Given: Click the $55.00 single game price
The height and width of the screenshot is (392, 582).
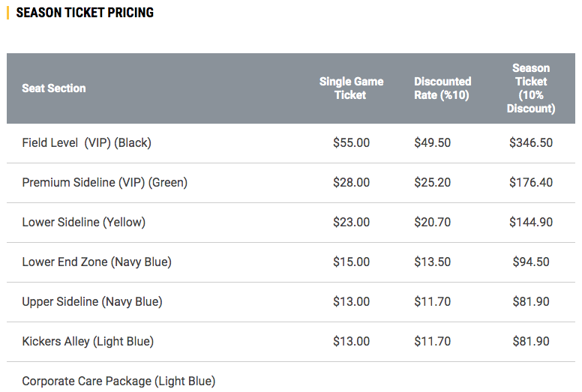Looking at the screenshot, I should tap(351, 142).
